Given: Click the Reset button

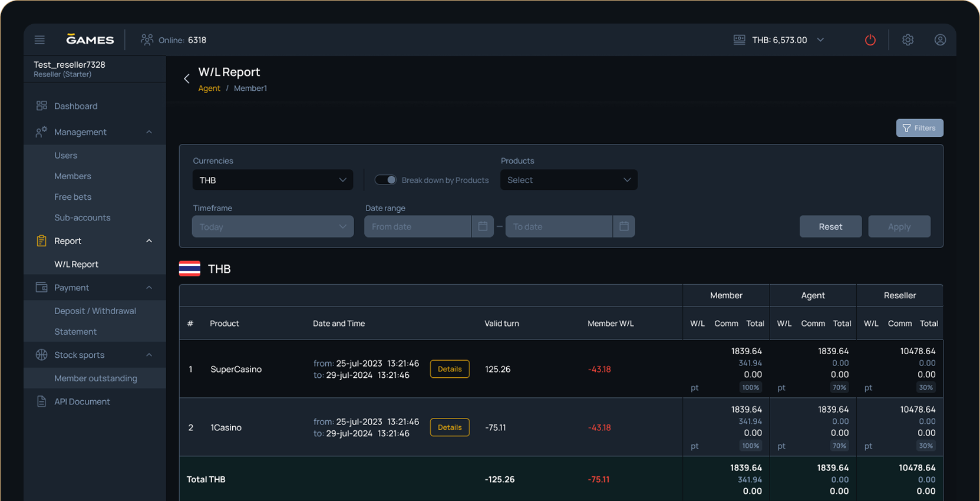Looking at the screenshot, I should (830, 226).
